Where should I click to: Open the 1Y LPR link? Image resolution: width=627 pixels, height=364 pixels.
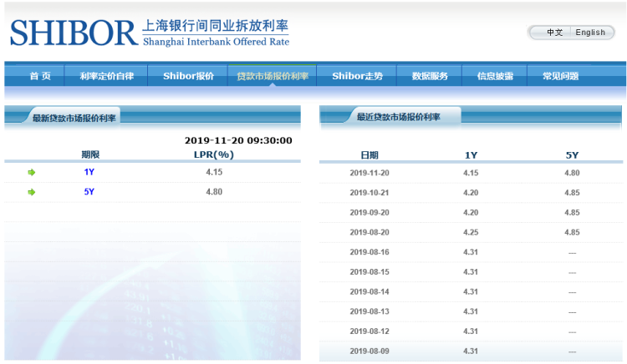click(89, 172)
